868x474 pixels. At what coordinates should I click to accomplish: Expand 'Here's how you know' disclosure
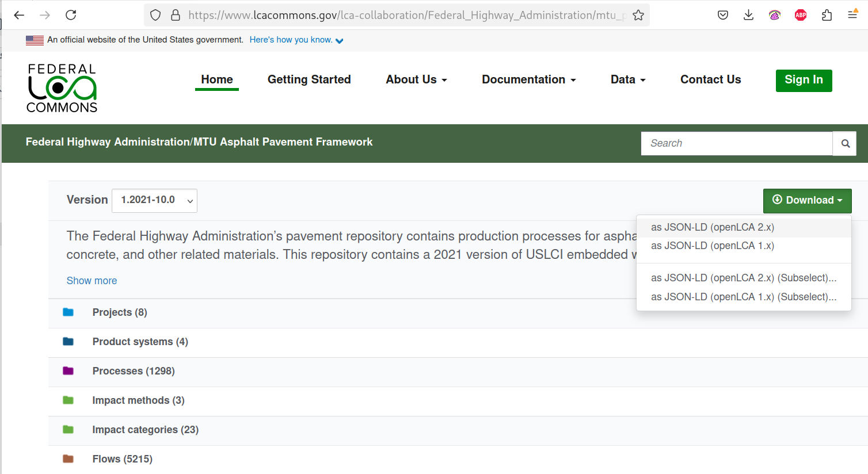point(296,40)
